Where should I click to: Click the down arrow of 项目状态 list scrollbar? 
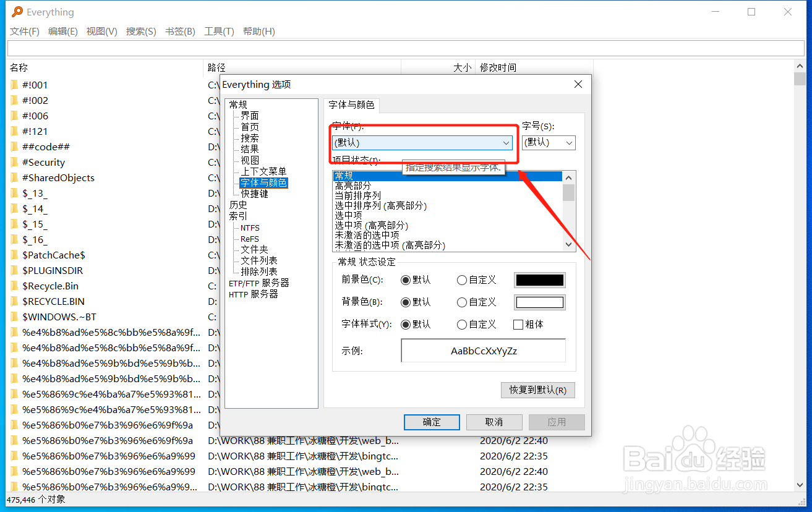[569, 245]
